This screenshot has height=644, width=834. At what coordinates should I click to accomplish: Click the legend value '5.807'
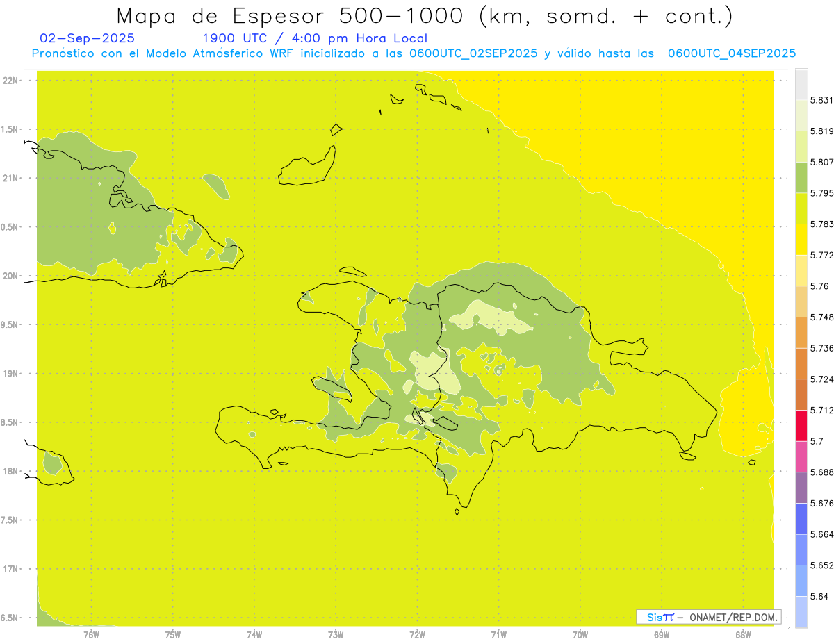pyautogui.click(x=821, y=162)
